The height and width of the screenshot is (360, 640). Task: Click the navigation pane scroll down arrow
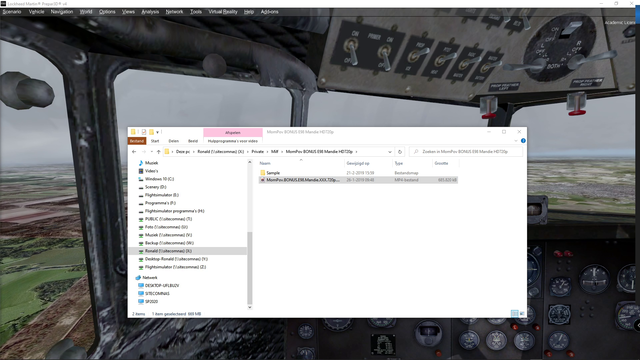[x=249, y=307]
